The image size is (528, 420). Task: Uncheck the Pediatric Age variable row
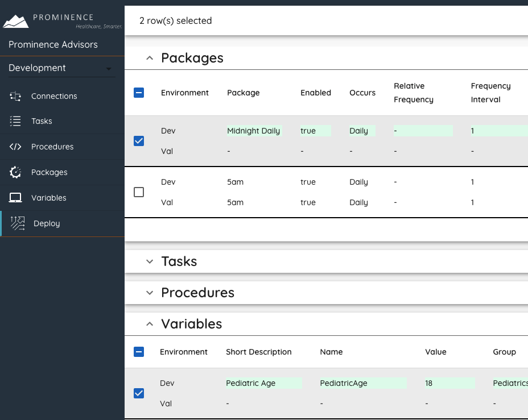139,393
